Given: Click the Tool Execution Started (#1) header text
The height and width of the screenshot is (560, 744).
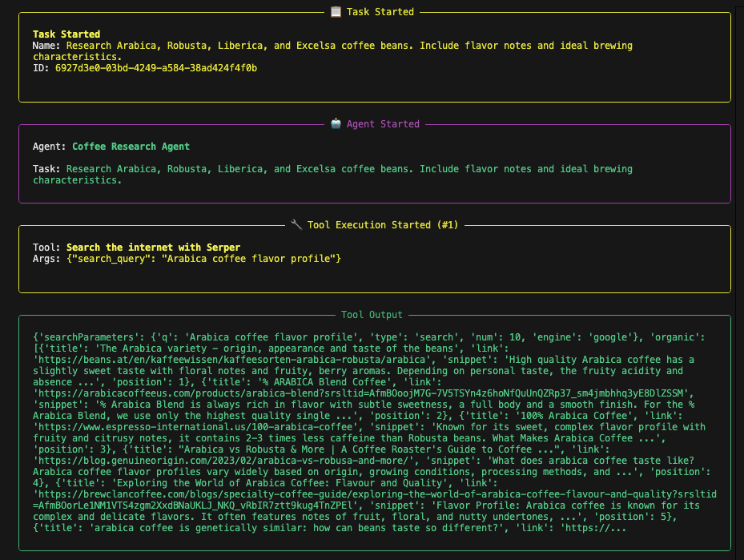Looking at the screenshot, I should point(383,225).
